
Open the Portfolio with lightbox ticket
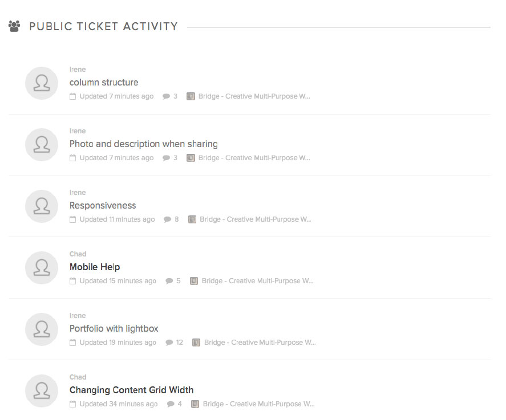114,329
